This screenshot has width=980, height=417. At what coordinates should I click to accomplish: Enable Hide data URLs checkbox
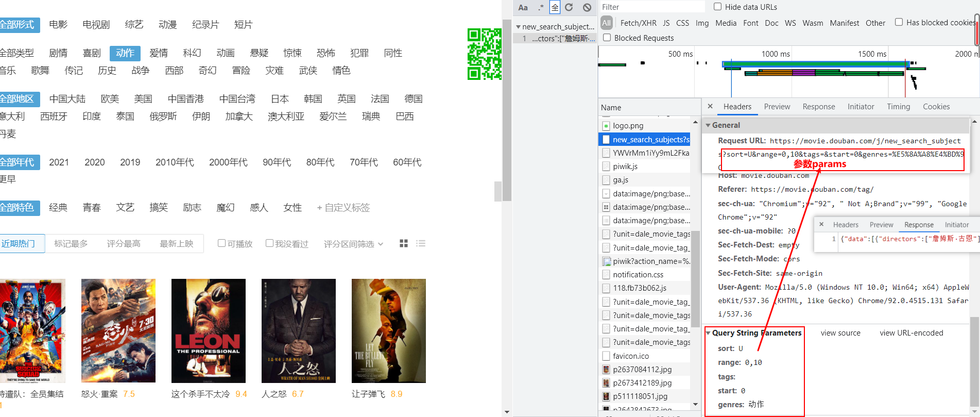[x=717, y=7]
